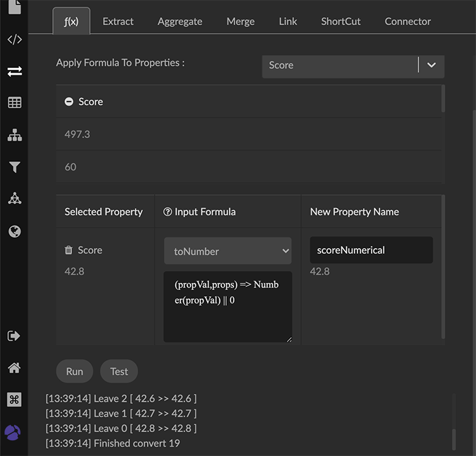The image size is (476, 456).
Task: Click the Input Formula help icon
Action: point(167,212)
